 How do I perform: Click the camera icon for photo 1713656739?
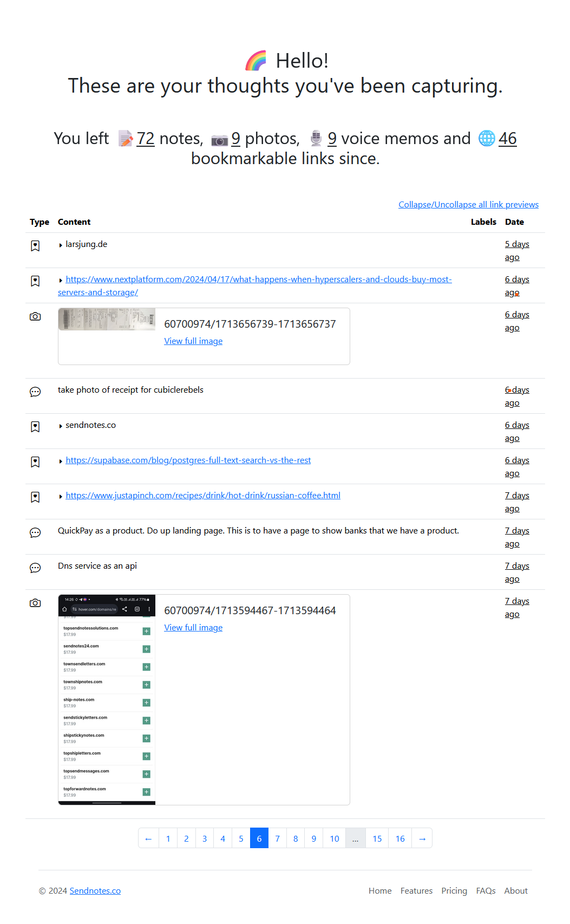pyautogui.click(x=35, y=316)
